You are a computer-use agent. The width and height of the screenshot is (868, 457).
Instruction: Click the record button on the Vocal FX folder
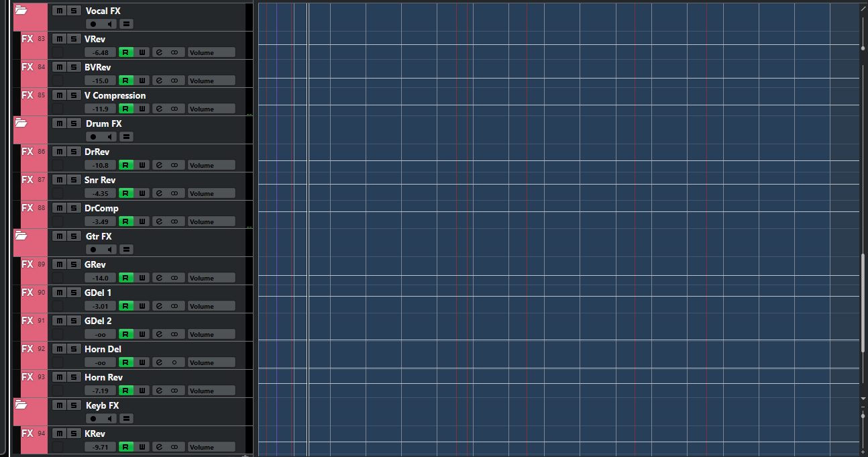[x=93, y=24]
